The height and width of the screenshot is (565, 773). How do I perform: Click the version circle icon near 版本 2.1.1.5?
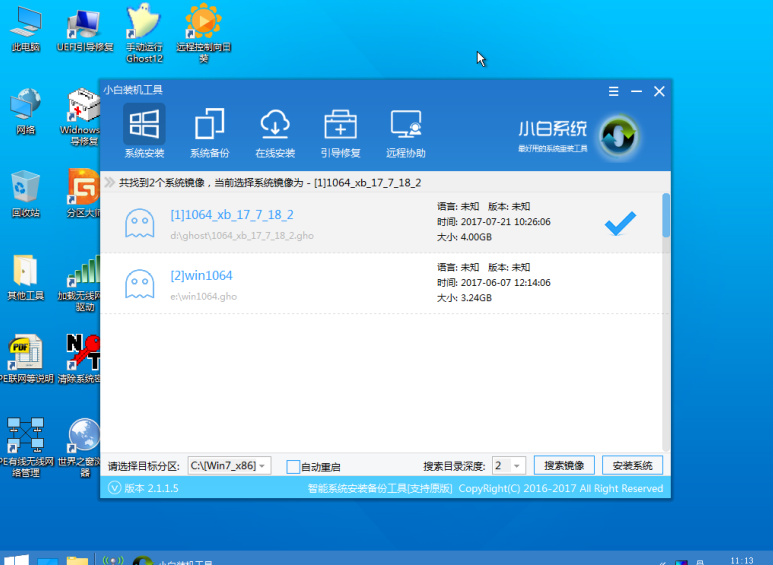pyautogui.click(x=114, y=488)
